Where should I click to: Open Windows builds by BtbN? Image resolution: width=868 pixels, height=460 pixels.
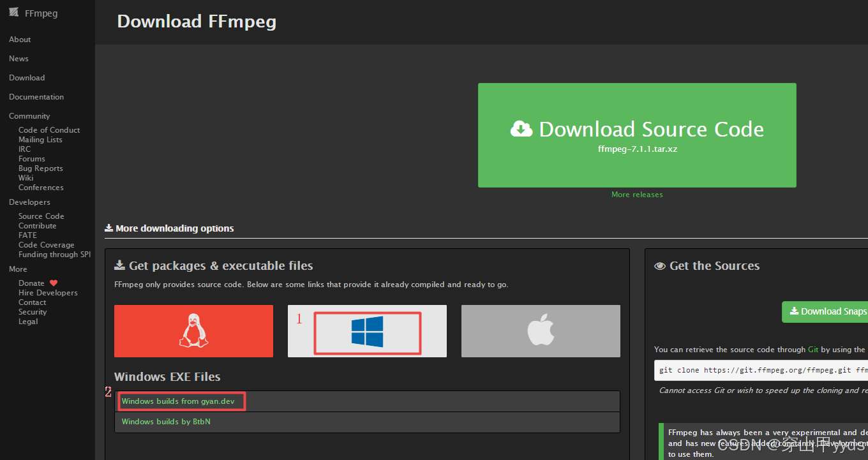[x=166, y=422]
